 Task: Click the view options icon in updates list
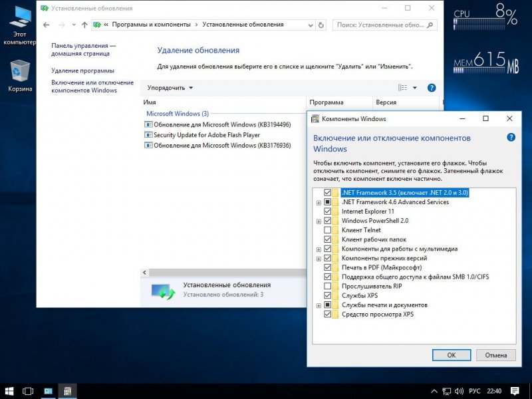(x=403, y=88)
